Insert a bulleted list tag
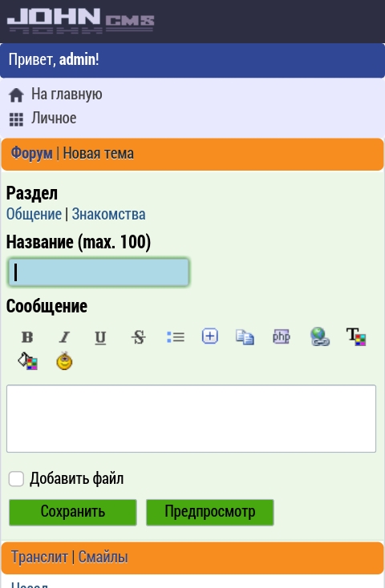Image resolution: width=385 pixels, height=588 pixels. (x=176, y=336)
